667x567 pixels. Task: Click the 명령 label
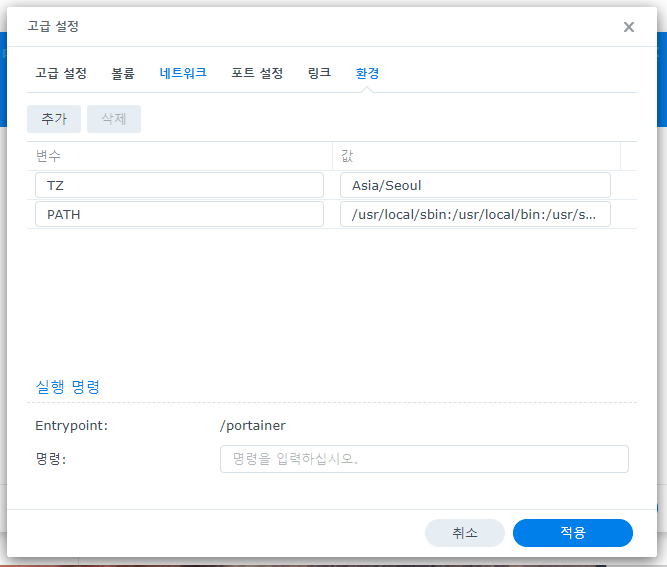pos(51,459)
